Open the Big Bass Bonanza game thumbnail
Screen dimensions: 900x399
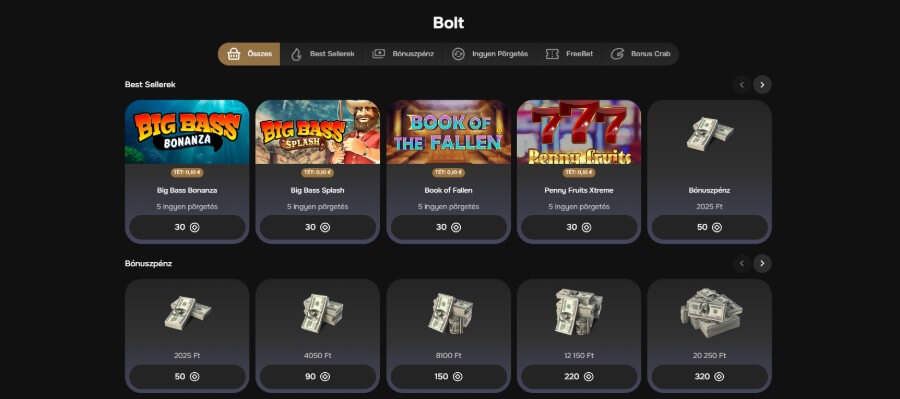tap(187, 132)
